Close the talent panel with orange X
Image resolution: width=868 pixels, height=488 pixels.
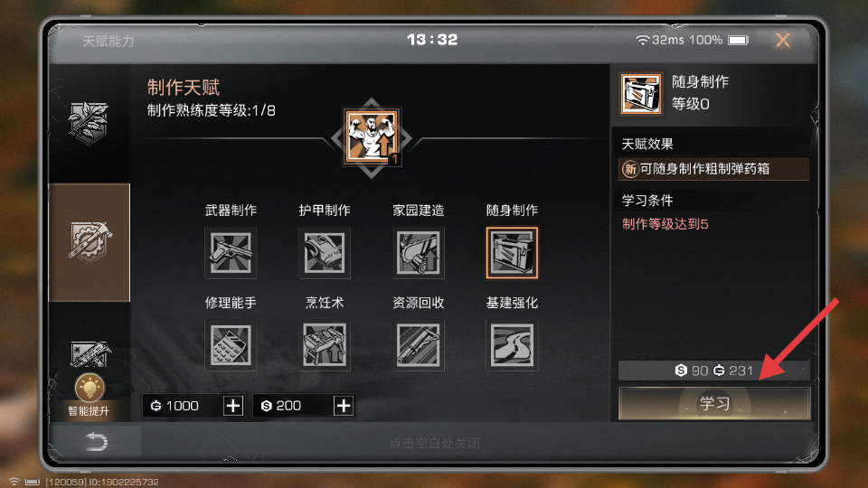[x=783, y=40]
